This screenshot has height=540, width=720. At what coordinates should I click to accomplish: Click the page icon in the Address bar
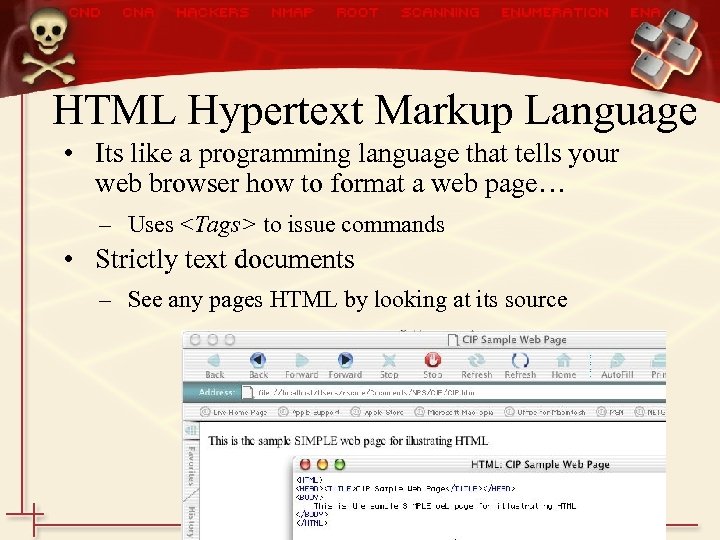coord(248,392)
